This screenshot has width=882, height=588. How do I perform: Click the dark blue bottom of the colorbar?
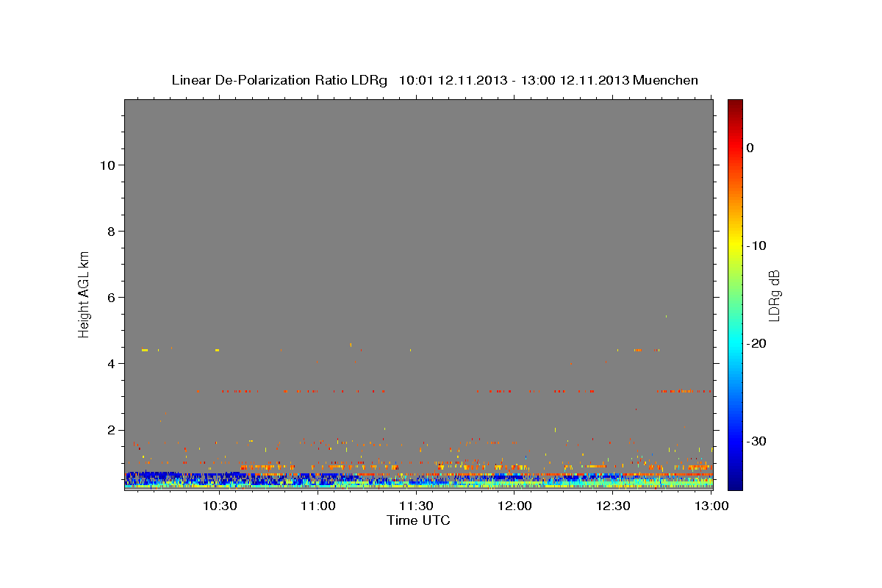pyautogui.click(x=735, y=481)
